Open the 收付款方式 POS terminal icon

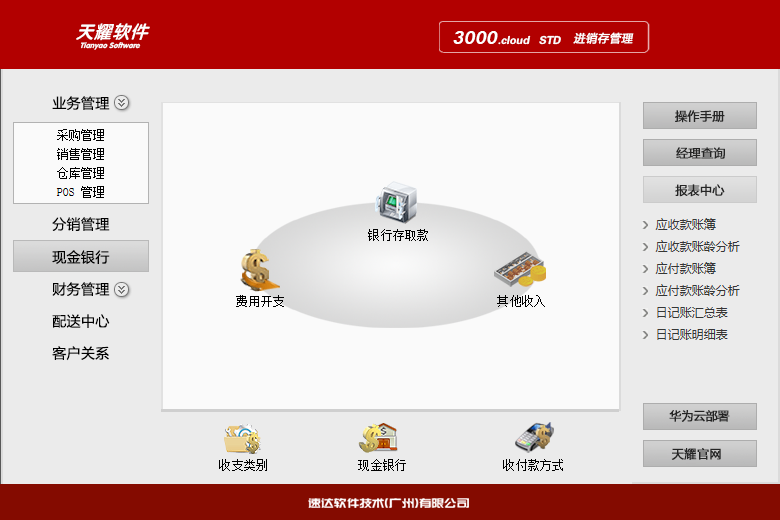coord(534,437)
